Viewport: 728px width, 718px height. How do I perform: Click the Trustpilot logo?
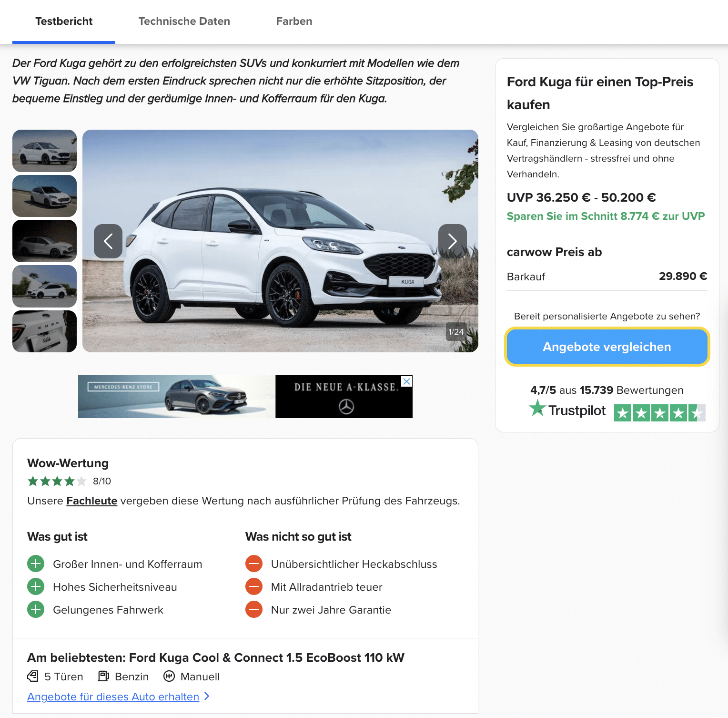pos(567,410)
